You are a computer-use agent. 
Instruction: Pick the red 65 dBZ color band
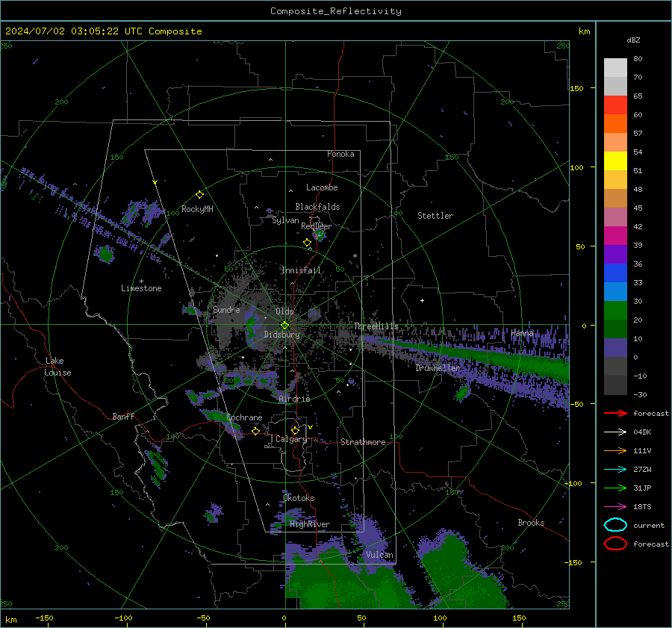(x=615, y=105)
